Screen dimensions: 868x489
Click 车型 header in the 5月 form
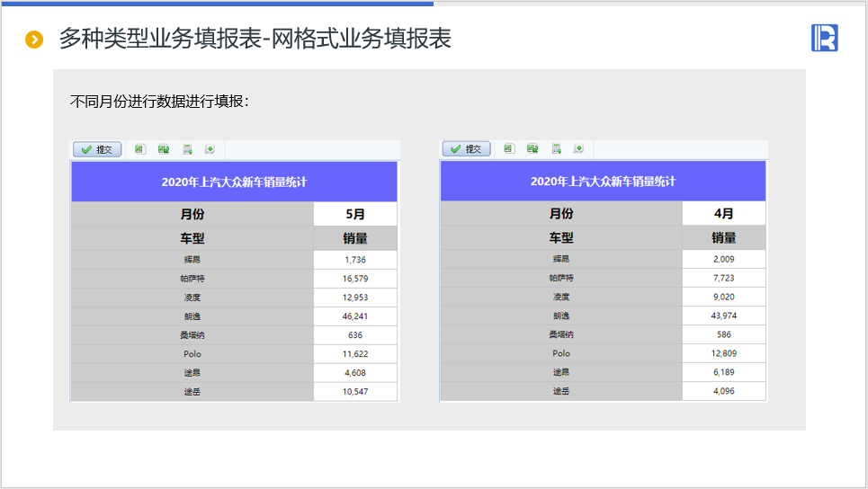pyautogui.click(x=192, y=238)
